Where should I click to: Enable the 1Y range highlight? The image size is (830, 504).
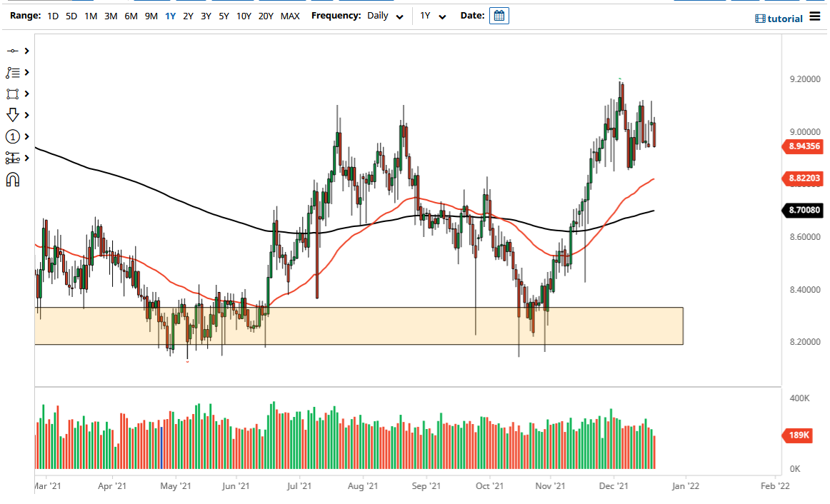(170, 15)
